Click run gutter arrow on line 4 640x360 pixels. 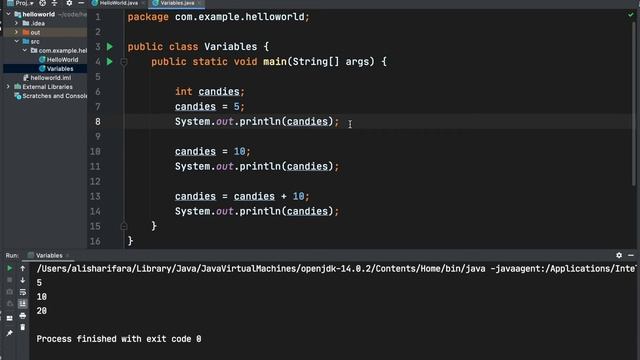(110, 62)
